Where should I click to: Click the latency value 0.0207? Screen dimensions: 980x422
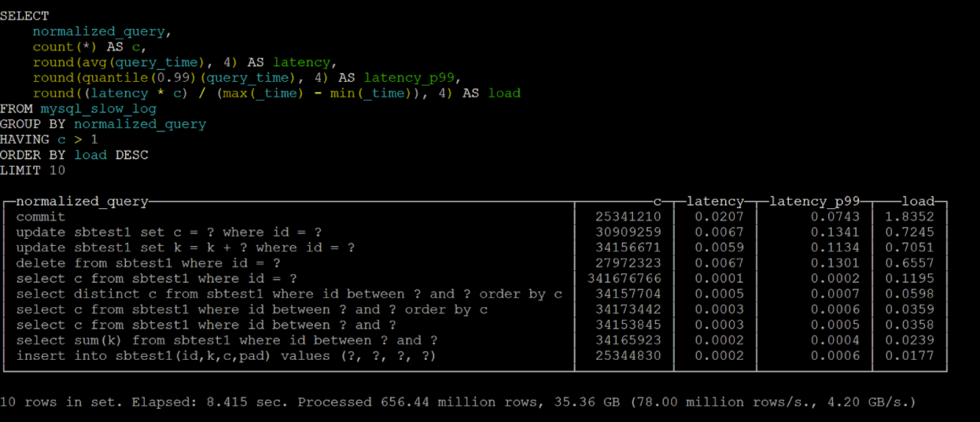click(719, 217)
